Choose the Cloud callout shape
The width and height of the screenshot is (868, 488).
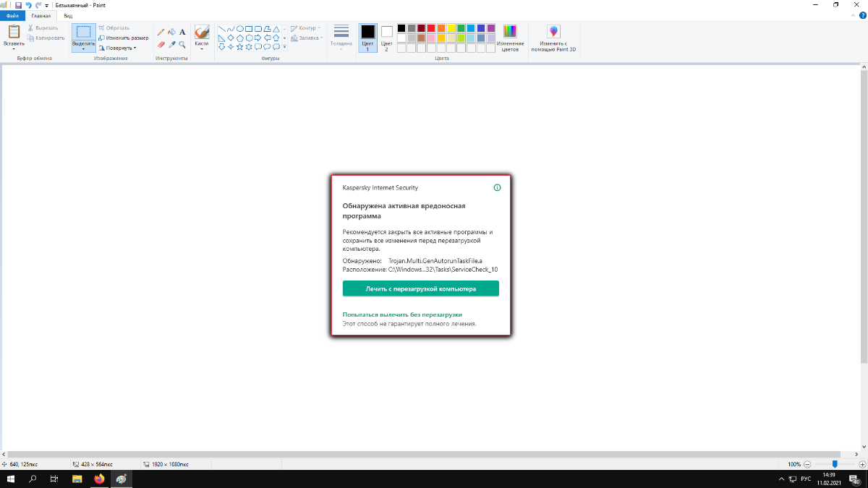pos(276,47)
